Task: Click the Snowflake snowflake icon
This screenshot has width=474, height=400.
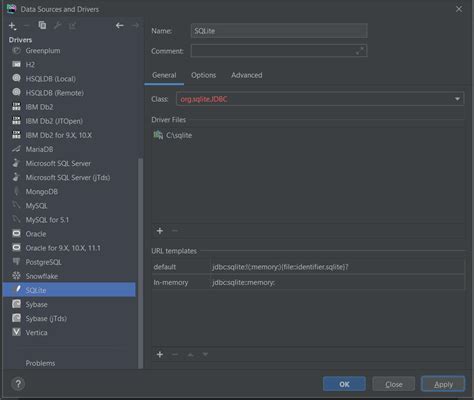Action: [x=16, y=276]
